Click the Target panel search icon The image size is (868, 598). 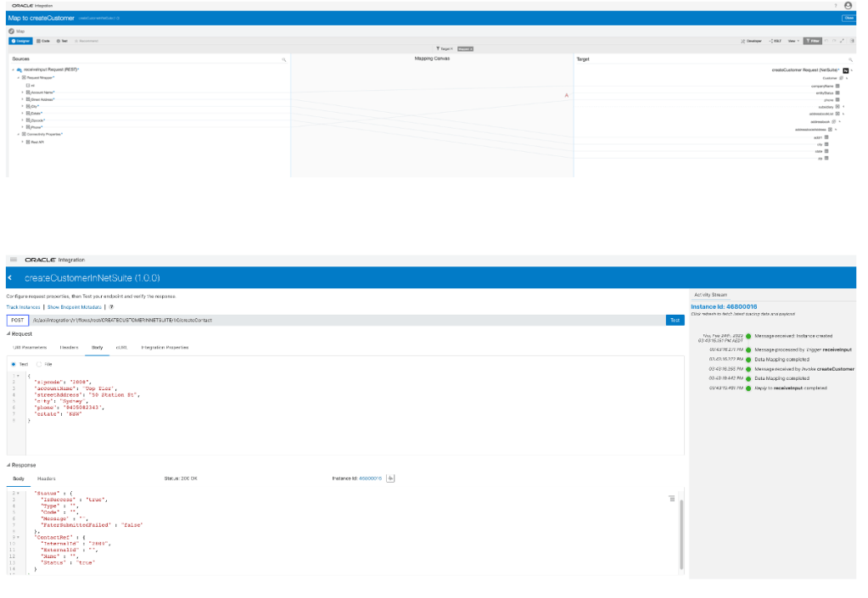pyautogui.click(x=849, y=59)
